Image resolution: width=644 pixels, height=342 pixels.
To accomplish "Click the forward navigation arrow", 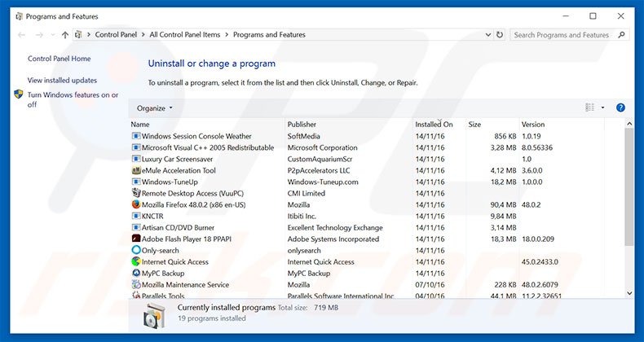I will tap(39, 35).
